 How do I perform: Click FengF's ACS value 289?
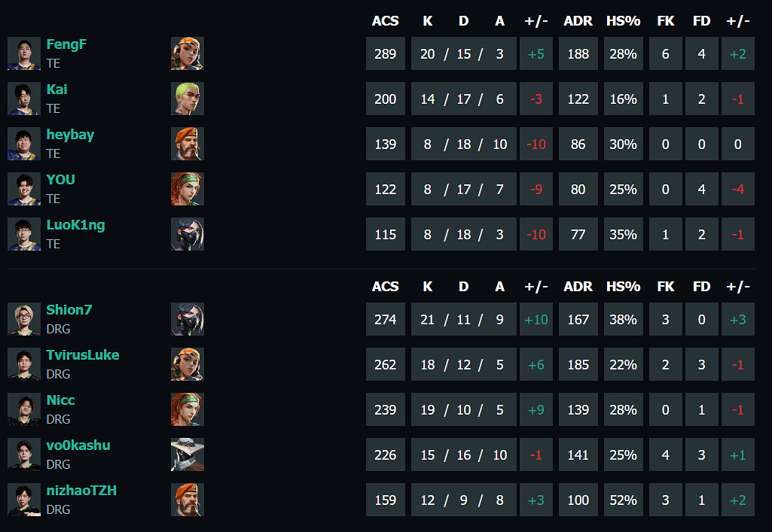pos(385,54)
